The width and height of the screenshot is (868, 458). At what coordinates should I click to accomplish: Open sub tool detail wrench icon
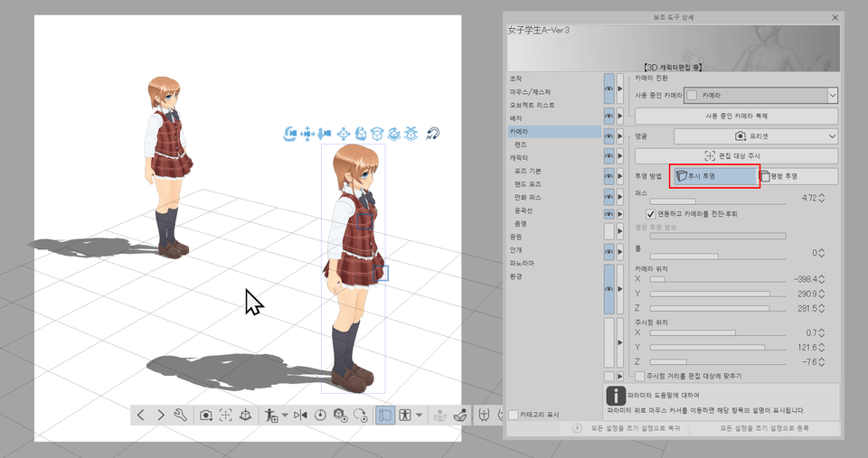[181, 415]
